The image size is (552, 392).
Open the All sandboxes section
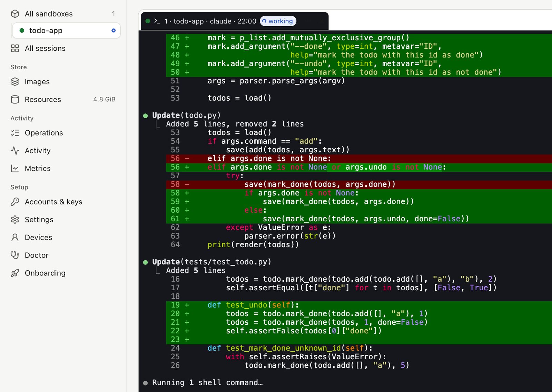pos(63,14)
